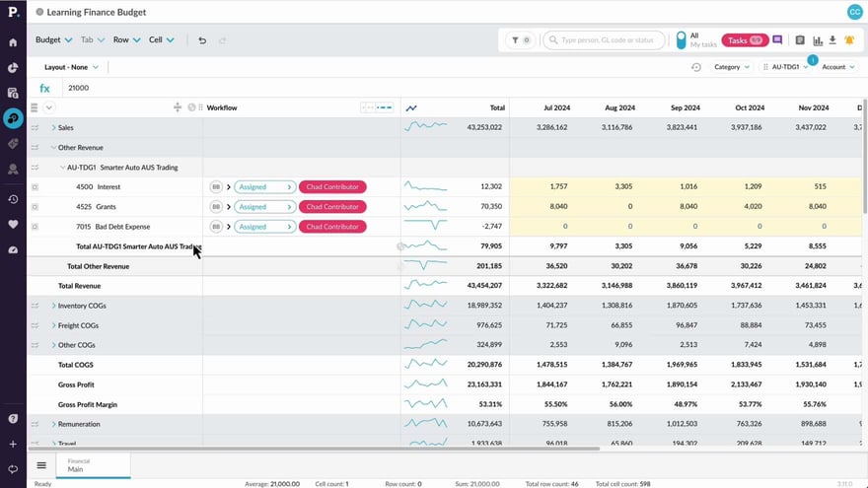Image resolution: width=868 pixels, height=488 pixels.
Task: Switch to the Financial Main tab
Action: [93, 465]
